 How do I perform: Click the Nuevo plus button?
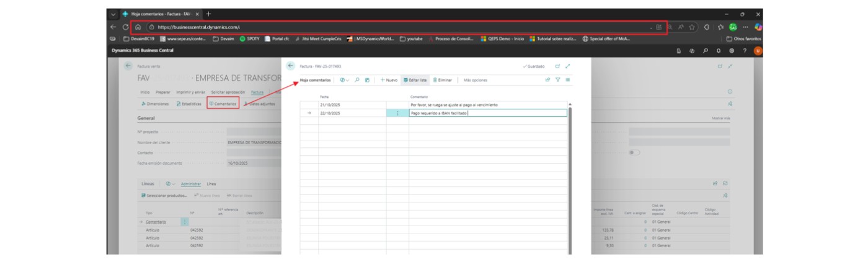coord(389,80)
